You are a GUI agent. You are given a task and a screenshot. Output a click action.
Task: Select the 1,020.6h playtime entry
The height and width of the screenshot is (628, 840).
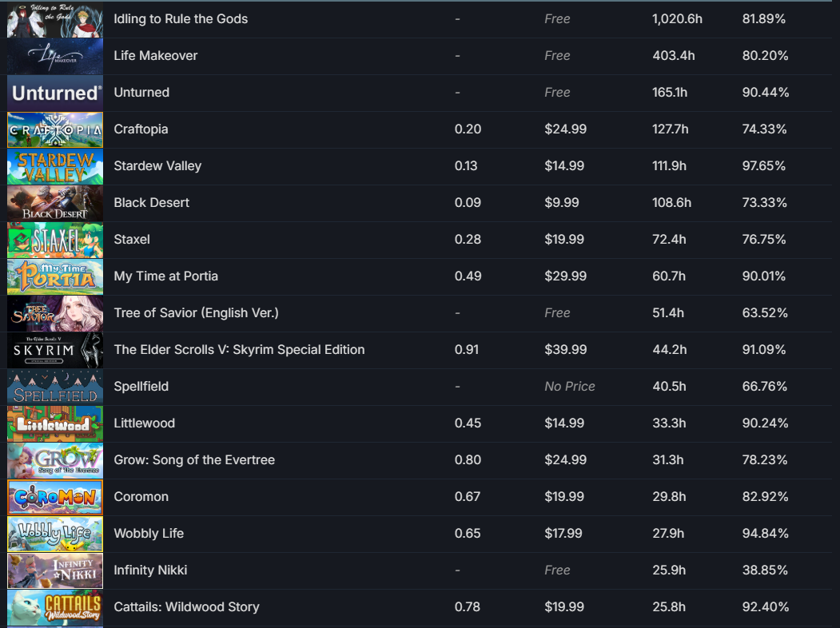point(677,19)
